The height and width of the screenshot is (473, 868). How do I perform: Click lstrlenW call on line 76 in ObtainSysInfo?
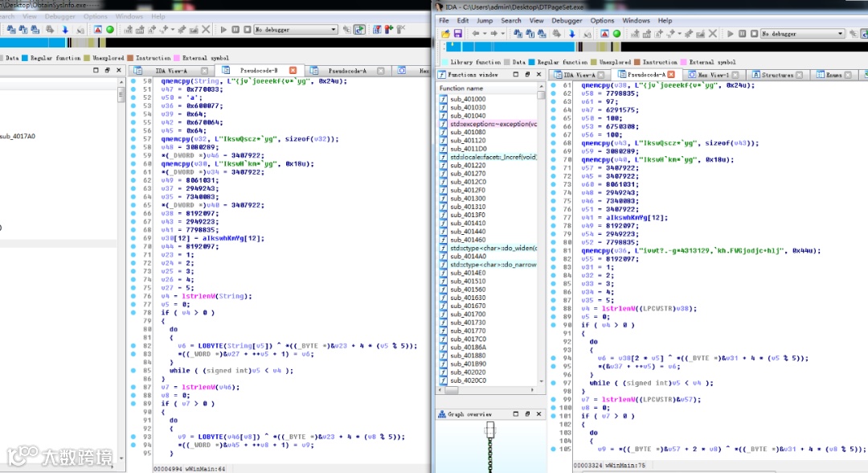pos(199,296)
